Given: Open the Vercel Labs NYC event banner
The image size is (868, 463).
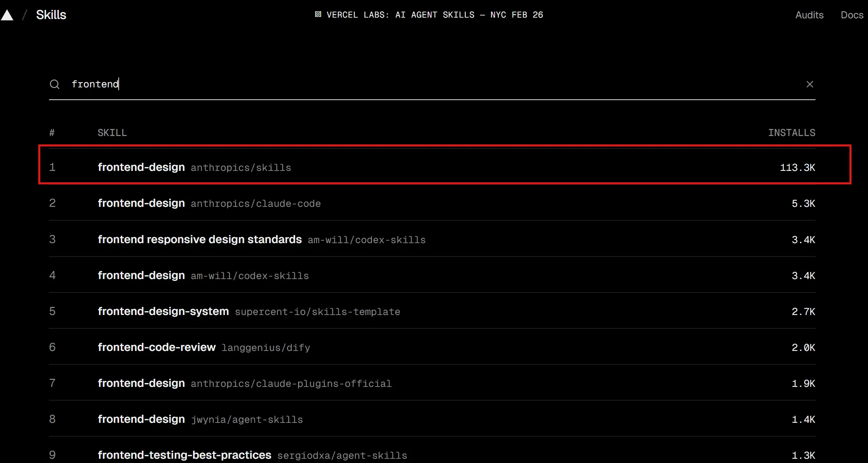Looking at the screenshot, I should click(434, 15).
